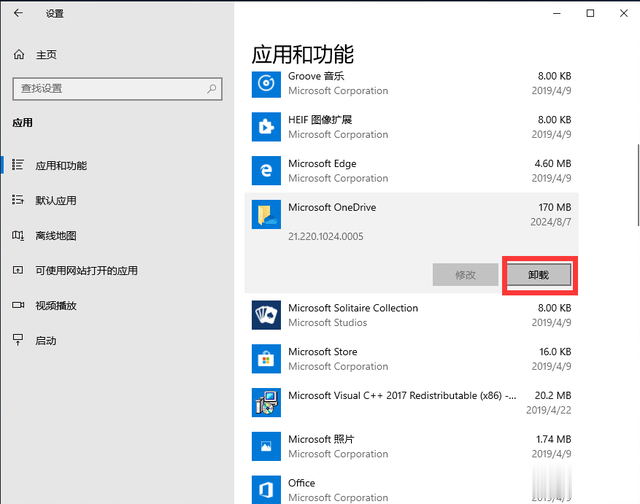Click the 可使用网站打开的应用 icon
The height and width of the screenshot is (504, 640).
point(18,270)
